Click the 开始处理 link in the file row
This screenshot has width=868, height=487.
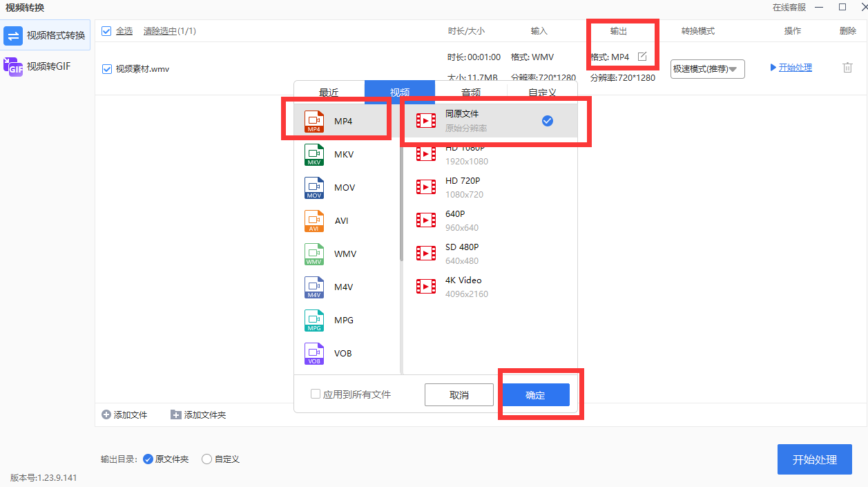[795, 68]
